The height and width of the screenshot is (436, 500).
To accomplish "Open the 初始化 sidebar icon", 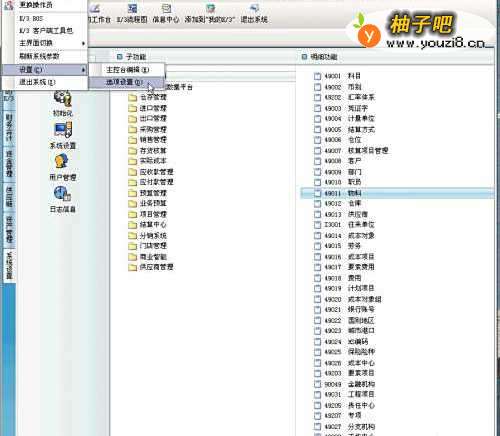I will point(62,99).
